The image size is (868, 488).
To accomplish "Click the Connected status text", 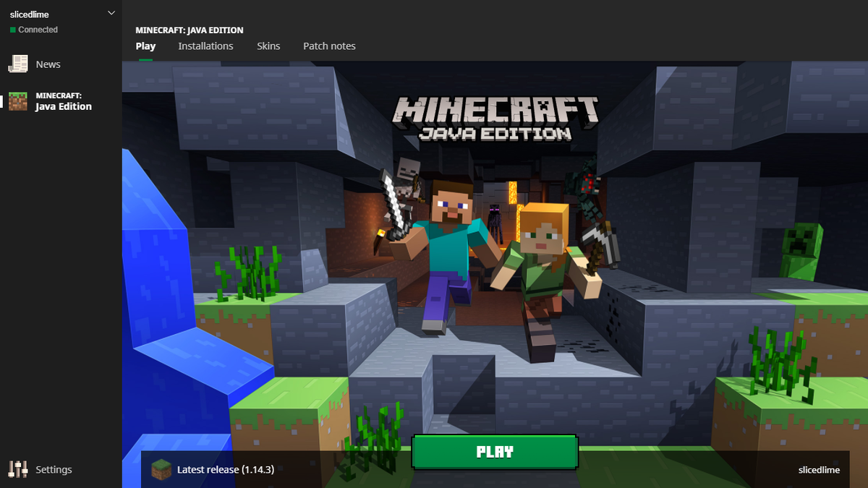I will [x=38, y=30].
